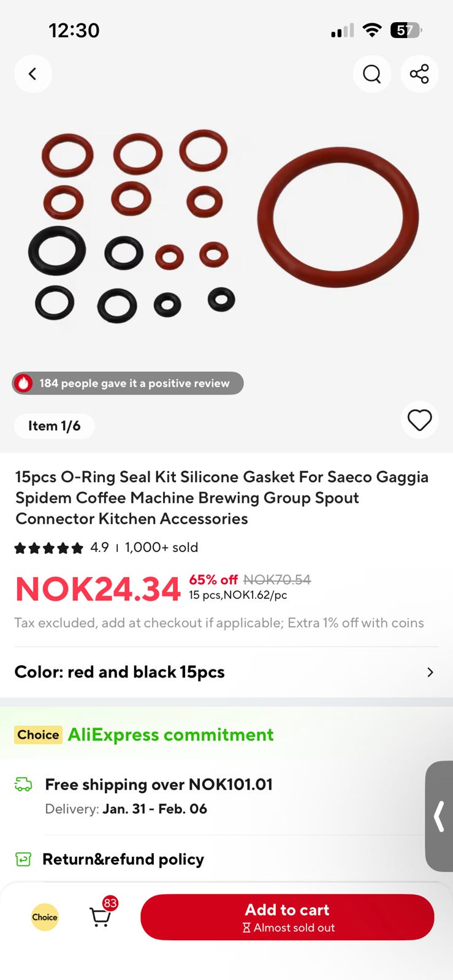453x980 pixels.
Task: Tap the Item 1/6 image counter
Action: point(54,426)
